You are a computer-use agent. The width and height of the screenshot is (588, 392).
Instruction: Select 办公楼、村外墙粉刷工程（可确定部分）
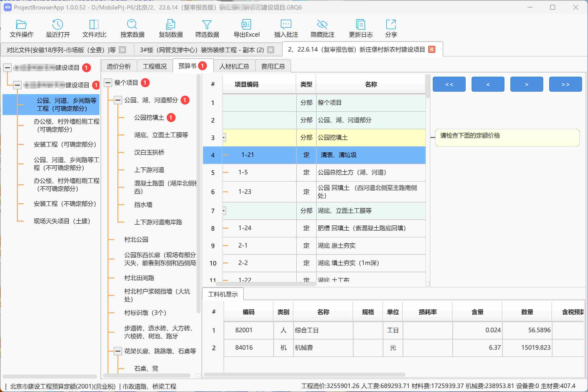tap(66, 125)
